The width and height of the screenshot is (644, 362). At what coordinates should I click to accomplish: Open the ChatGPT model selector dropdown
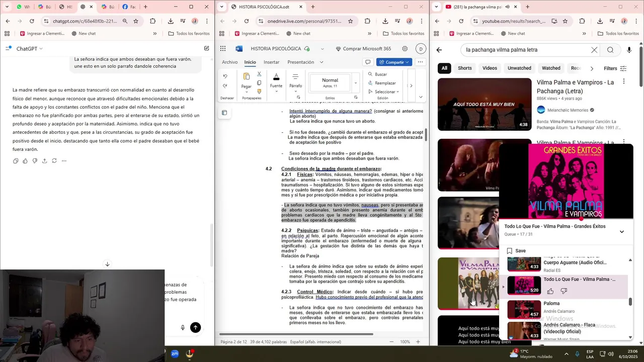coord(30,49)
